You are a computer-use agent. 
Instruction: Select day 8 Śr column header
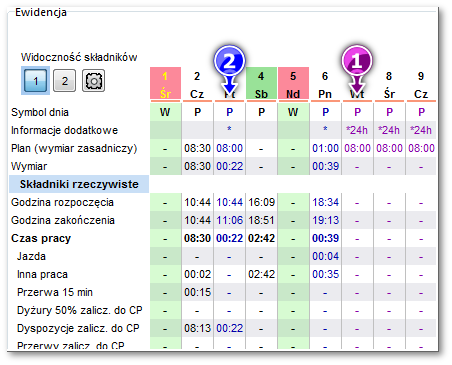coord(389,84)
